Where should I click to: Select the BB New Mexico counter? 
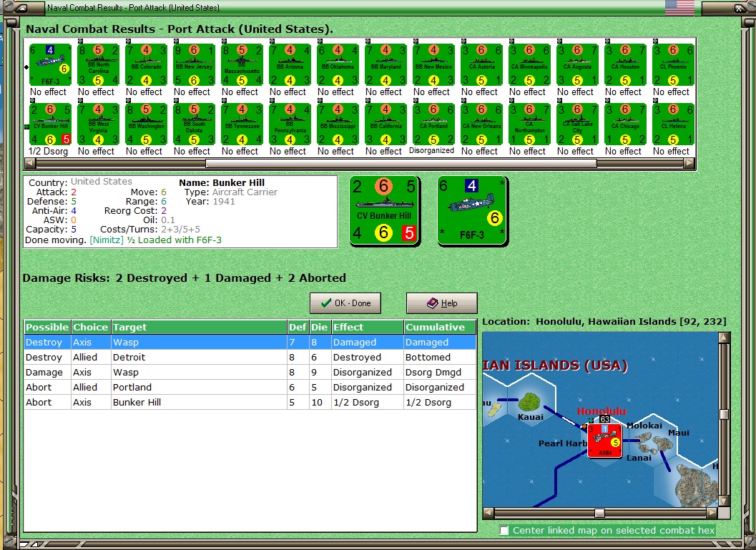(433, 66)
